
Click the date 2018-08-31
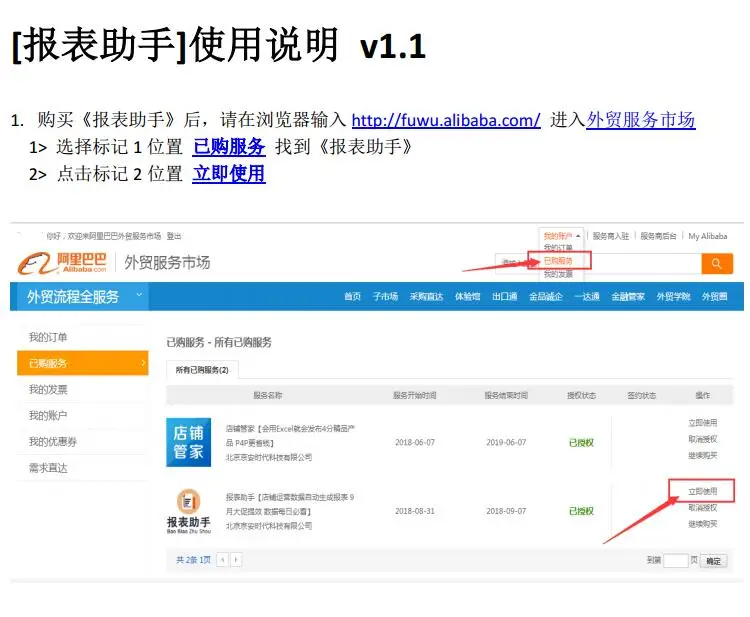click(415, 511)
